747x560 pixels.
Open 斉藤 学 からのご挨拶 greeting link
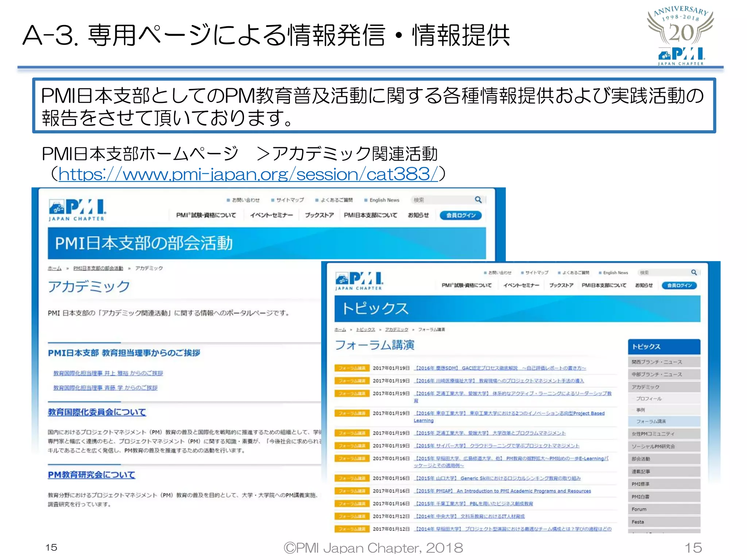coord(105,388)
